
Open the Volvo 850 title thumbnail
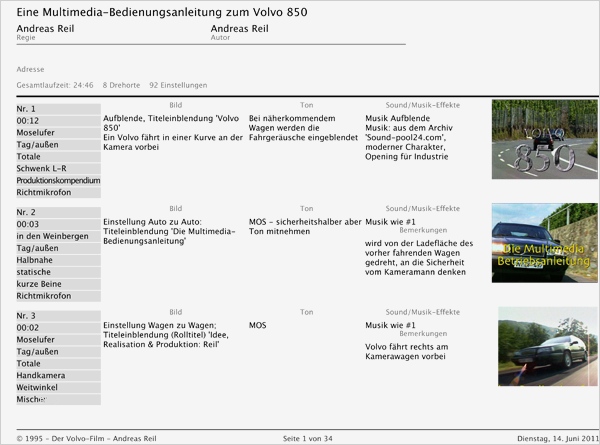tap(545, 139)
